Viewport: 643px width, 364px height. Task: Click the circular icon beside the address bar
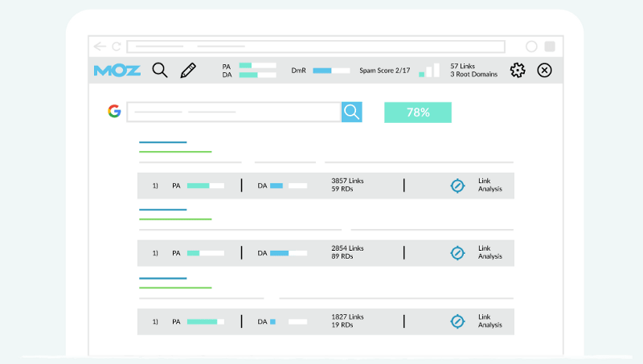(531, 47)
